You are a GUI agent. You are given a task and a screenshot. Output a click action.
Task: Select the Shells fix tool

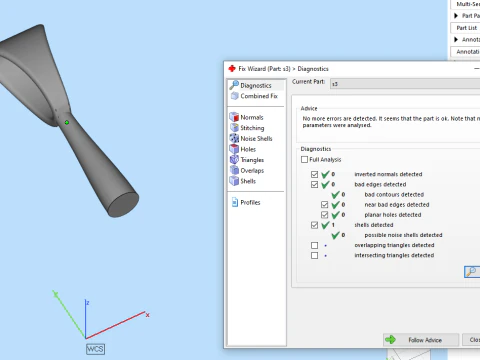[x=243, y=181]
